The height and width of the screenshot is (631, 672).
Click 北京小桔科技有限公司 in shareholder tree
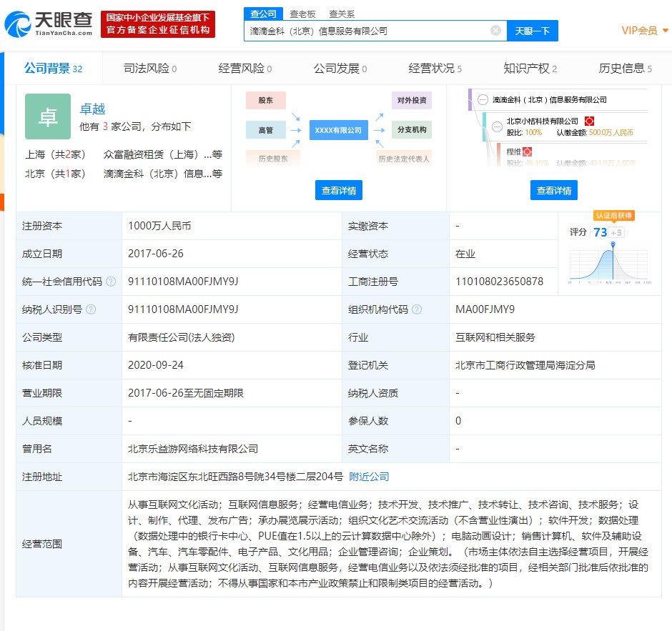pyautogui.click(x=542, y=121)
